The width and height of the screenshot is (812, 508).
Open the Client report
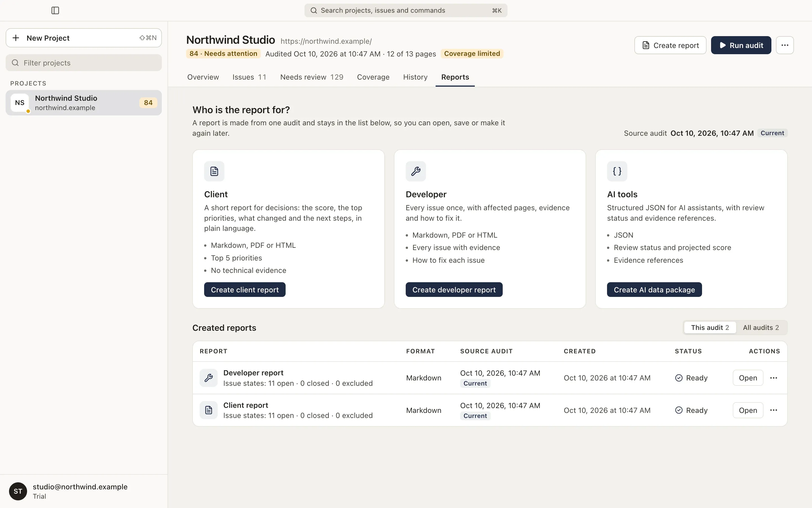coord(748,410)
